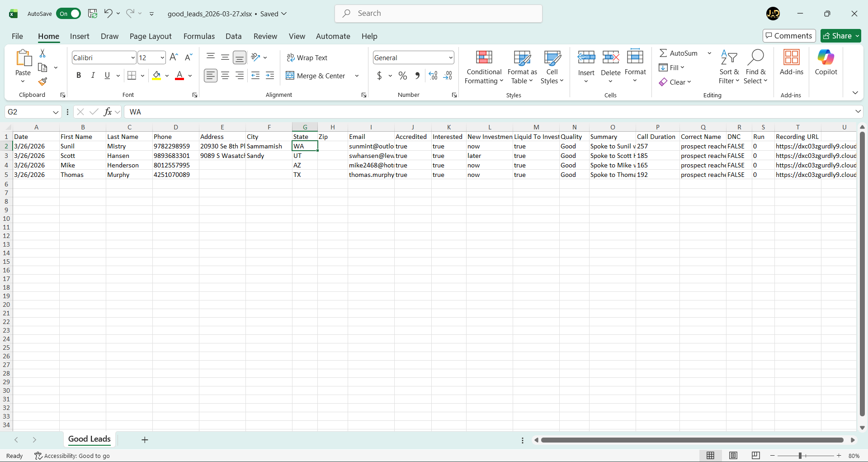Switch to the Formulas ribbon tab
Image resolution: width=868 pixels, height=462 pixels.
(199, 36)
